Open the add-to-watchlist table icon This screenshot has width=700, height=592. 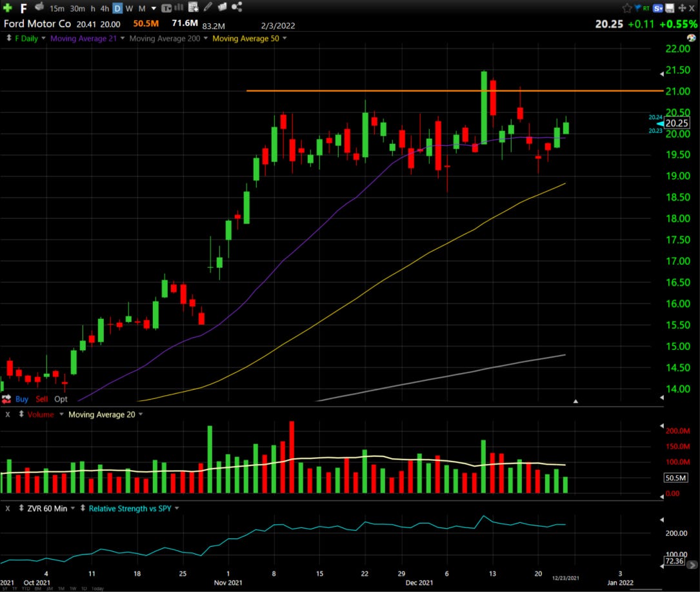click(x=194, y=6)
